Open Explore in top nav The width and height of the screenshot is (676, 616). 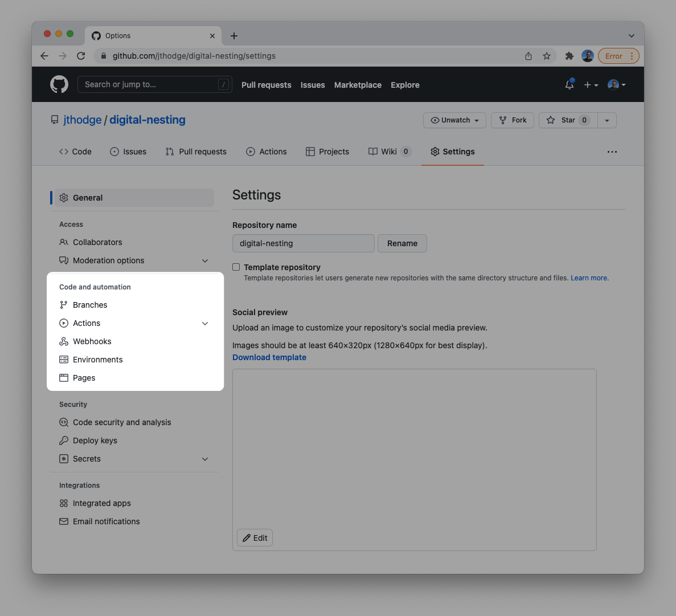[x=405, y=85]
